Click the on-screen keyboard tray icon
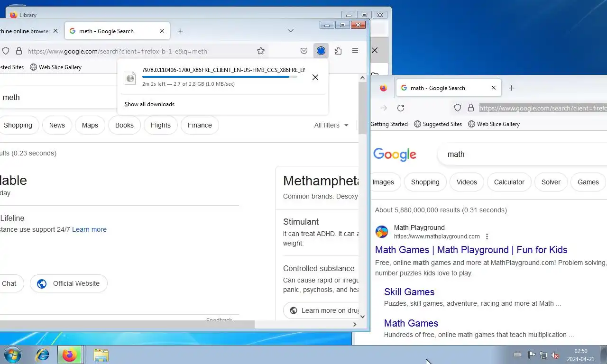This screenshot has height=364, width=607. coord(517,355)
